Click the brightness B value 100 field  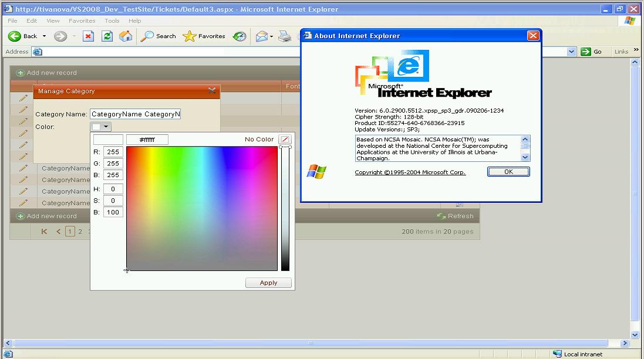tap(113, 212)
